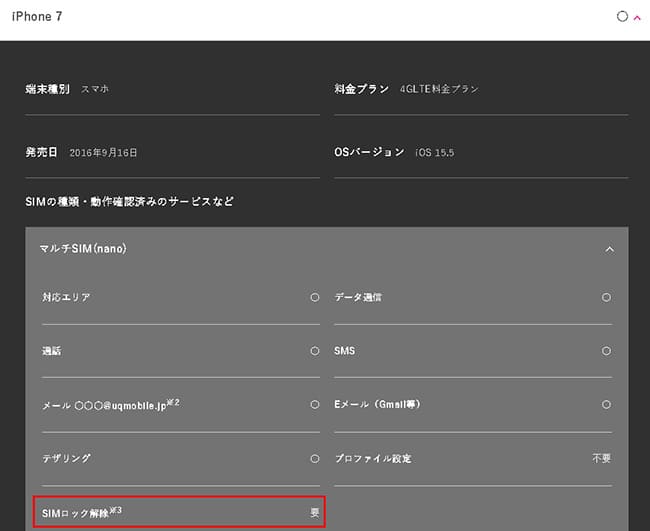Collapse the マルチSIM(nano) panel chevron

click(609, 249)
